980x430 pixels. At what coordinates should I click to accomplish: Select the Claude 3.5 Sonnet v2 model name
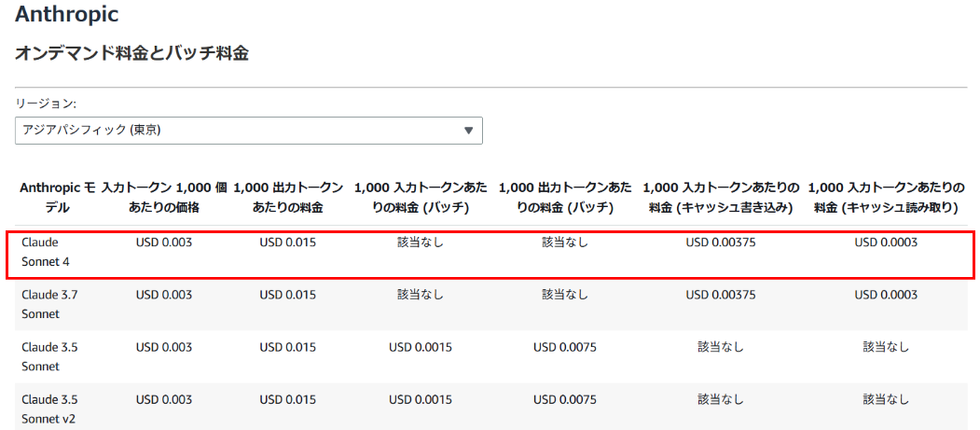49,409
